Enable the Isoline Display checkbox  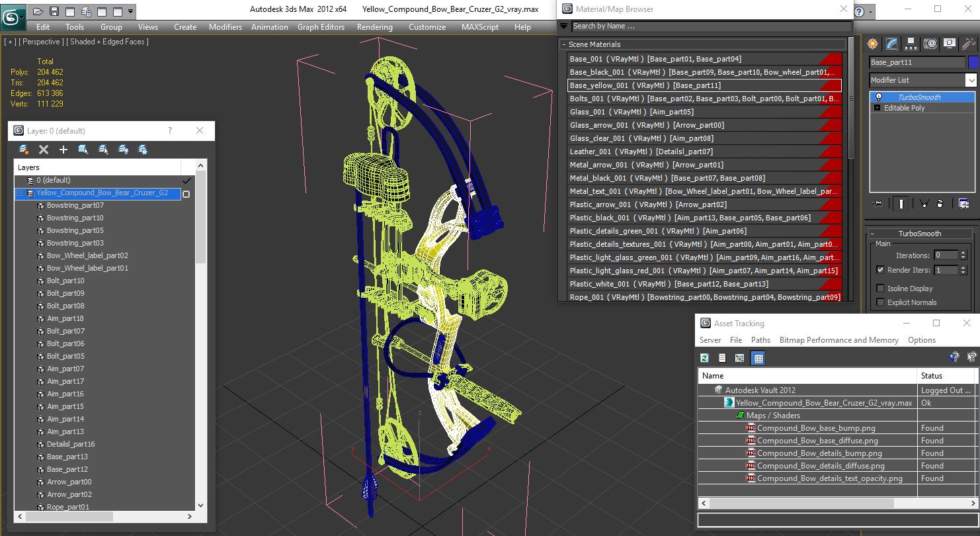pos(880,289)
